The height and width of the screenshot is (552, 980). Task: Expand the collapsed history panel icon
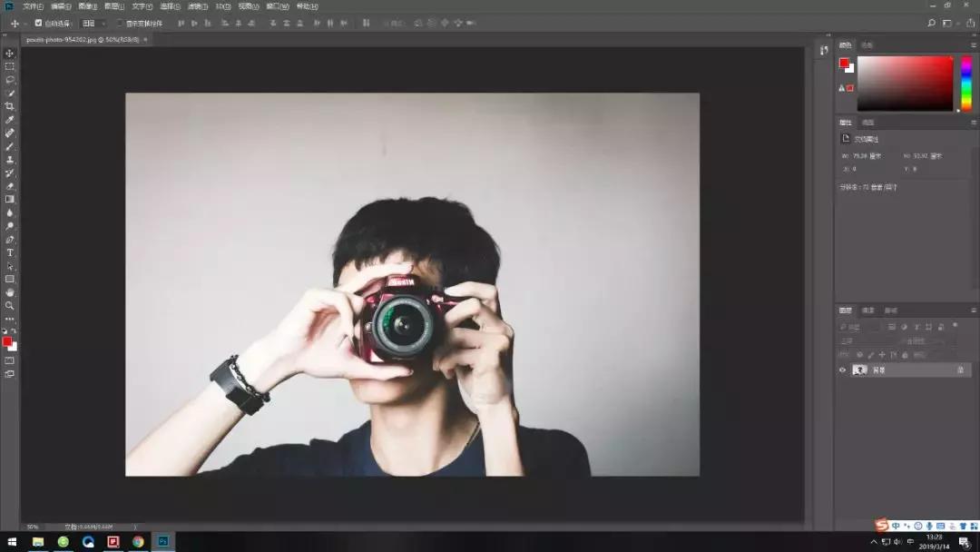pos(824,50)
